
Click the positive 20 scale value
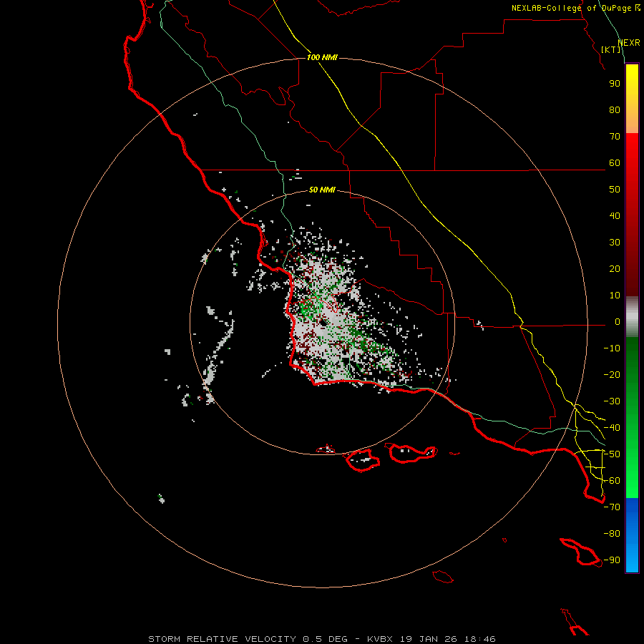click(x=615, y=269)
